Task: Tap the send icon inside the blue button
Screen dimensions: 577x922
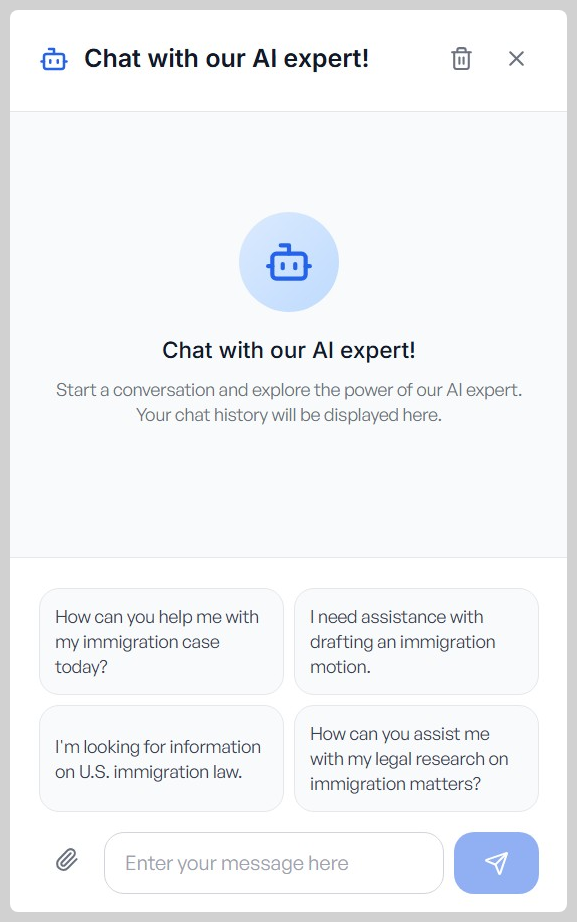Action: click(496, 861)
